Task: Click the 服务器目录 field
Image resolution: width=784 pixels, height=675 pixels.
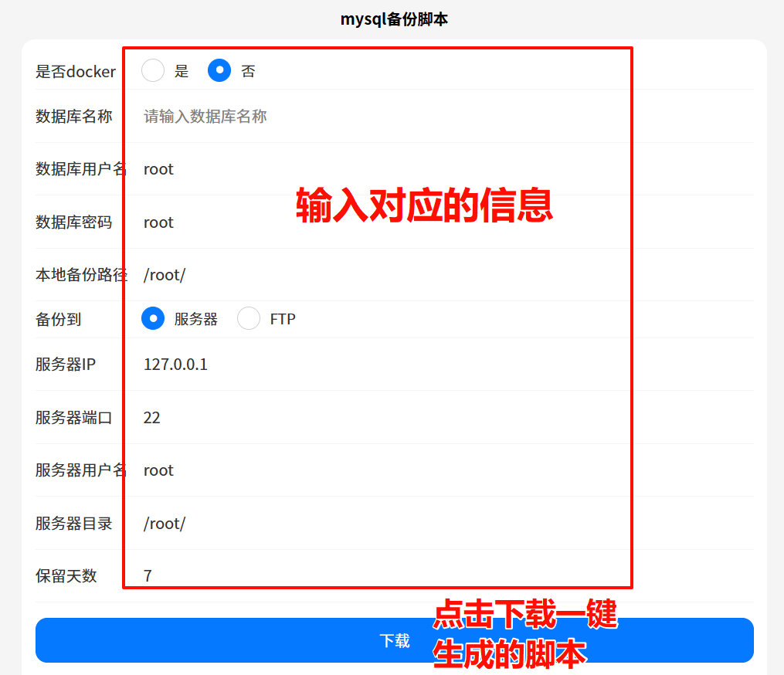Action: pyautogui.click(x=449, y=524)
